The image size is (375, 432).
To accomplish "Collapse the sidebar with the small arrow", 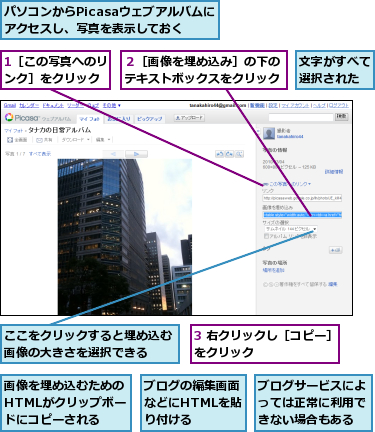I will click(x=258, y=132).
